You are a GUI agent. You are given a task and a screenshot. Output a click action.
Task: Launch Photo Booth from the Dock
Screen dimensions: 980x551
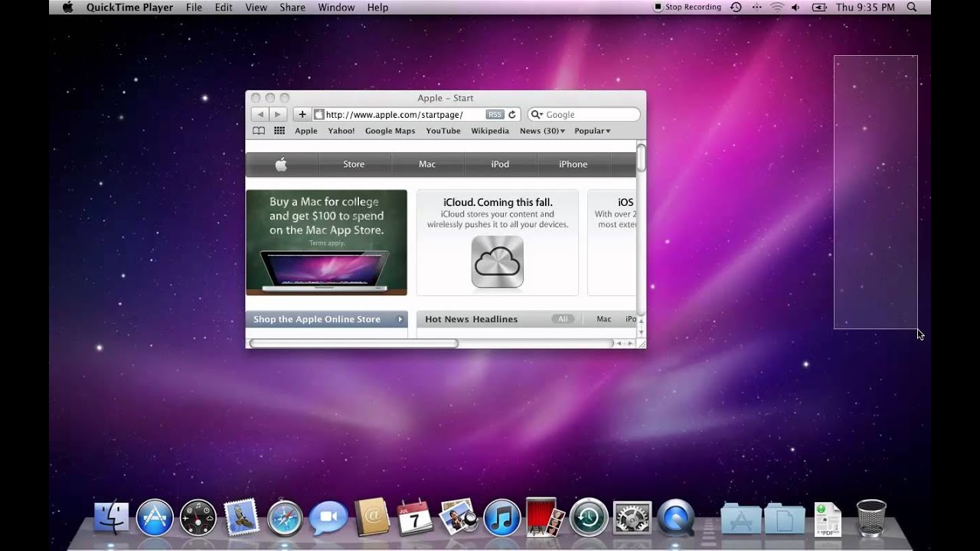tap(545, 518)
